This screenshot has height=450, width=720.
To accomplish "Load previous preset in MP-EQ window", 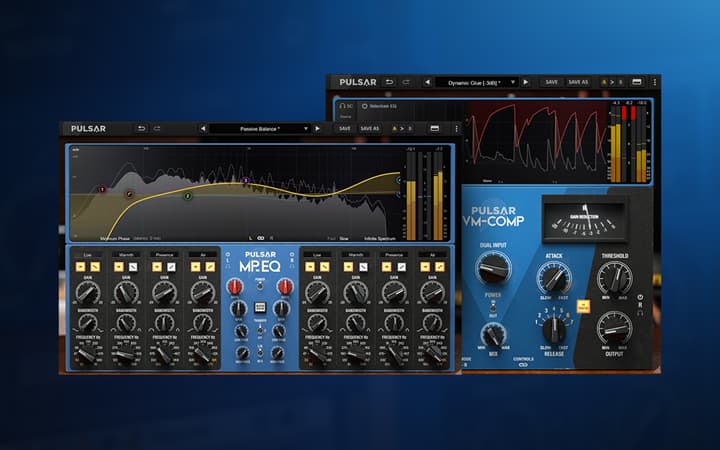I will pyautogui.click(x=203, y=129).
